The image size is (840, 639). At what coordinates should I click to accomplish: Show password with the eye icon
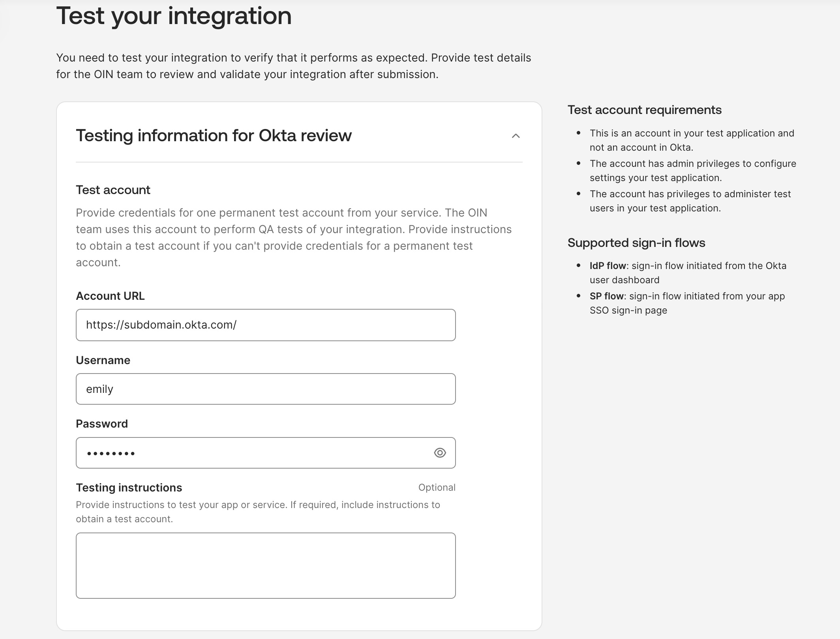tap(440, 453)
